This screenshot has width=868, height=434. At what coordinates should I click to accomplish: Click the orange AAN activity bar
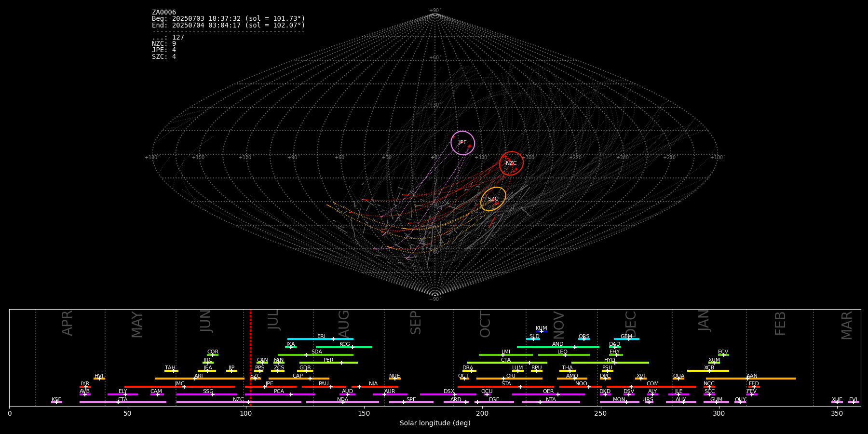coord(751,379)
